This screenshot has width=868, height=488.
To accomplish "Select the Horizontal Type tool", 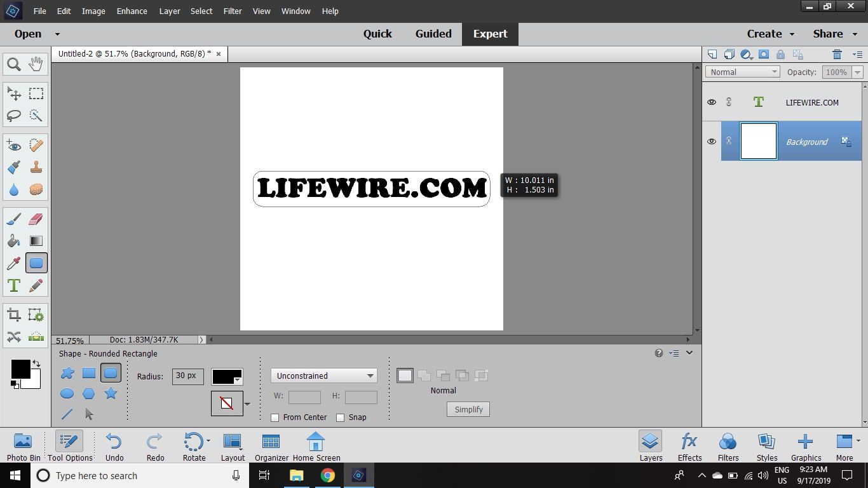I will [x=14, y=285].
